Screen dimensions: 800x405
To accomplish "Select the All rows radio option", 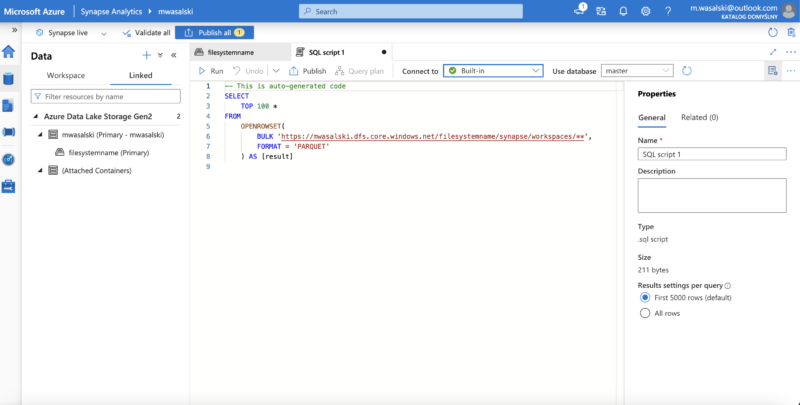I will coord(644,313).
